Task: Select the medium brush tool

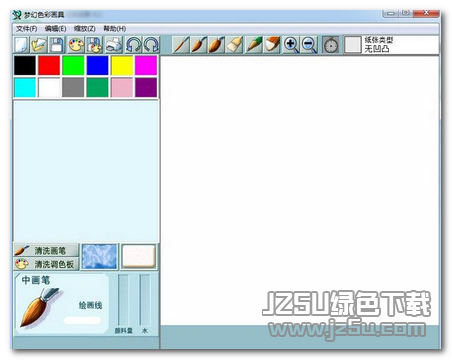Action: pyautogui.click(x=216, y=45)
